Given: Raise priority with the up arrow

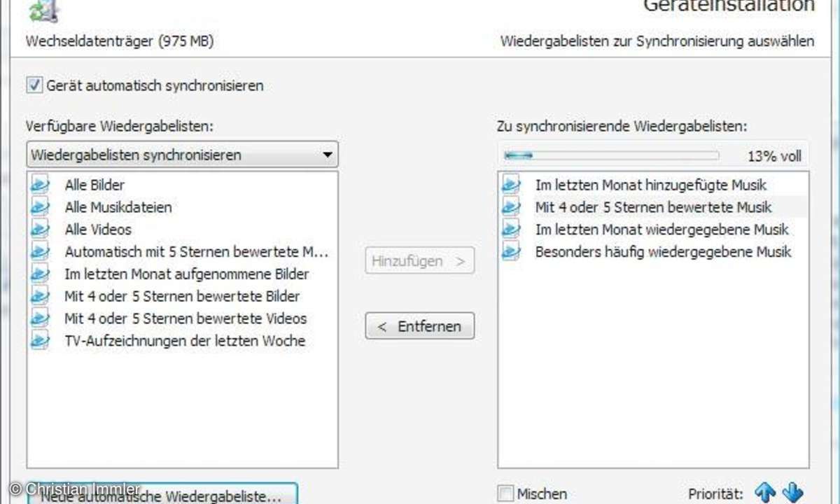Looking at the screenshot, I should (x=765, y=493).
